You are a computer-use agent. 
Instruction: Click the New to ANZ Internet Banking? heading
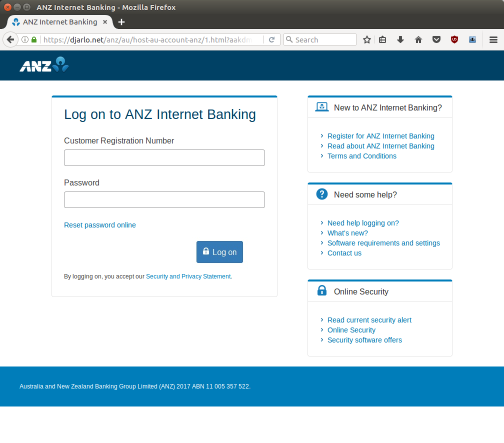388,107
